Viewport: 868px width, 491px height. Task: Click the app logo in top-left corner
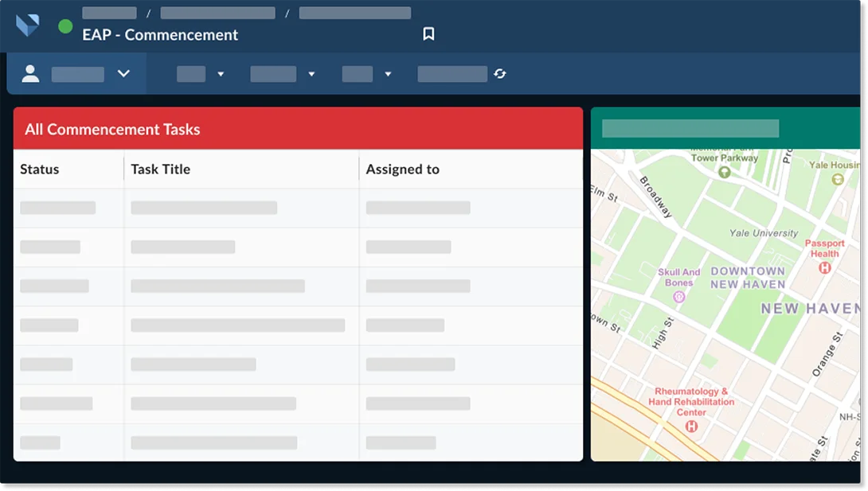pyautogui.click(x=28, y=25)
